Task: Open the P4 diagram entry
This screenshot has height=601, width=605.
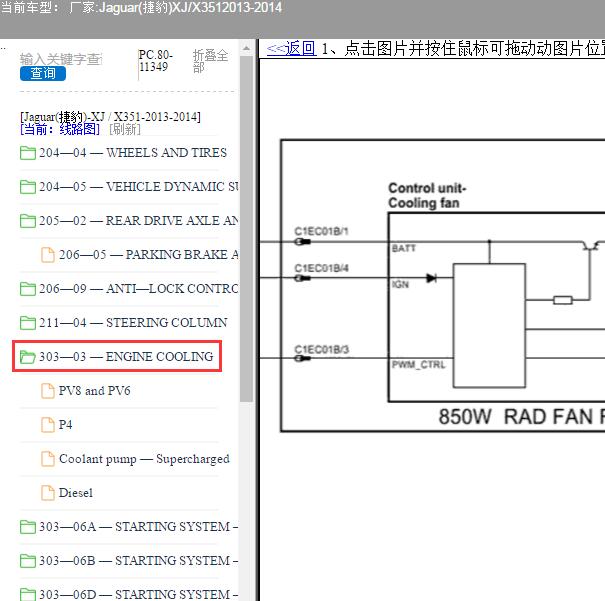Action: (66, 425)
